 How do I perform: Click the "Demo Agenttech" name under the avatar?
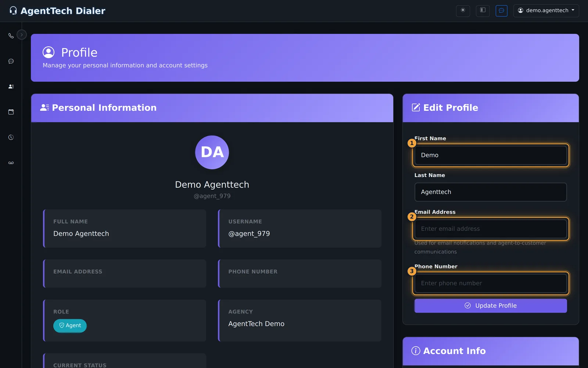click(212, 185)
